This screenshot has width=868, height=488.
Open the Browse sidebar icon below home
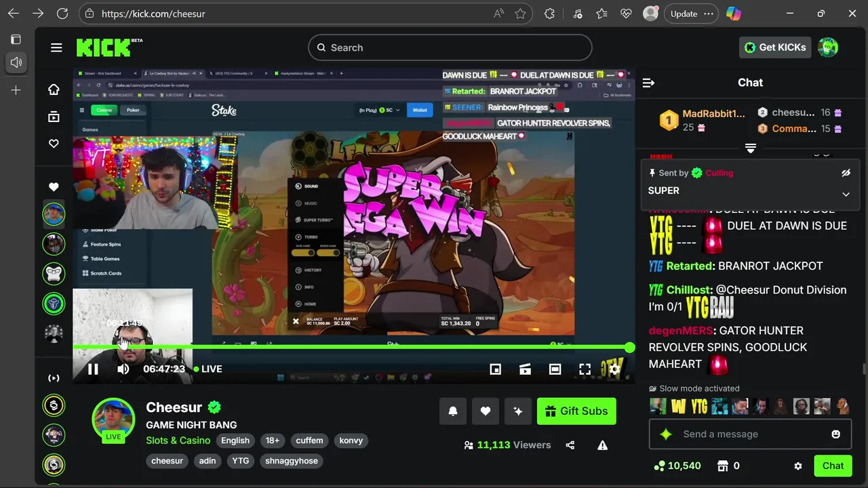[x=54, y=117]
